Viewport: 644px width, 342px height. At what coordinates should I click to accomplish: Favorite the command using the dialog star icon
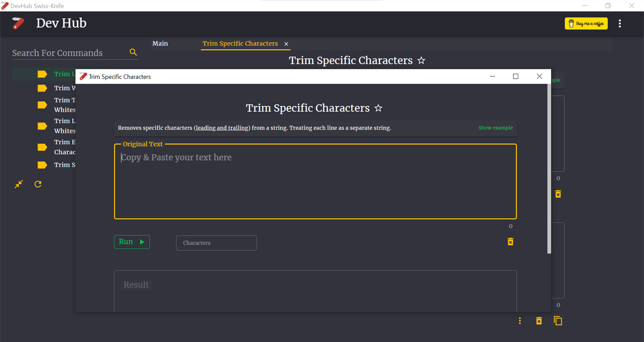(x=378, y=108)
